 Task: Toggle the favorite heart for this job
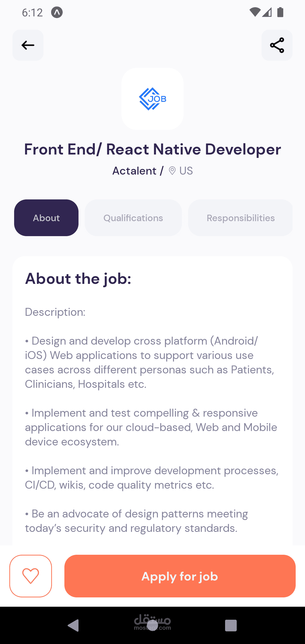pyautogui.click(x=31, y=576)
